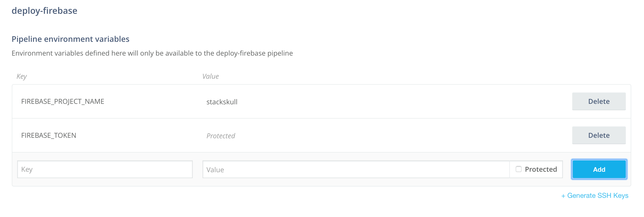Viewport: 644px width, 217px height.
Task: Click empty space in the FIREBASE_PROJECT_NAME row
Action: point(400,101)
